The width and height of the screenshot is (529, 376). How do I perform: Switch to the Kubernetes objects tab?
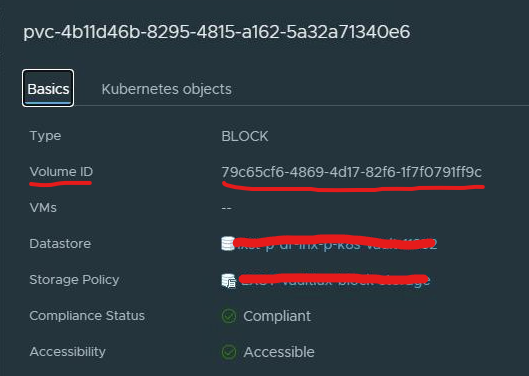coord(167,89)
